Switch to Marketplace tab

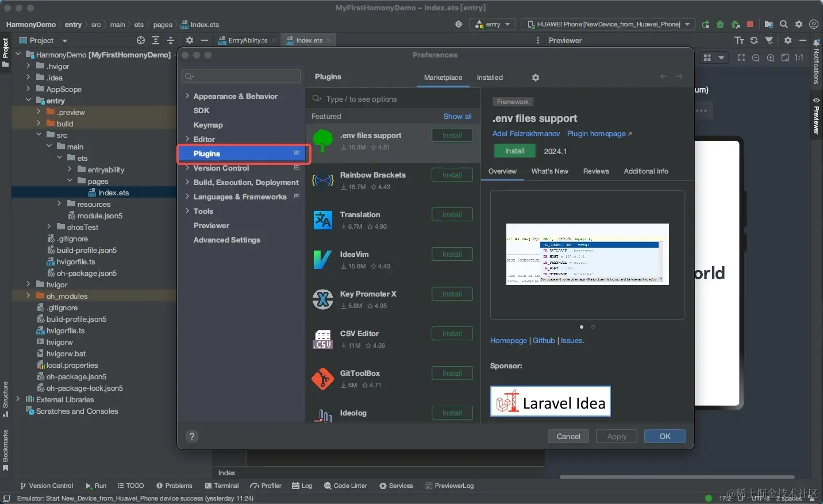443,78
